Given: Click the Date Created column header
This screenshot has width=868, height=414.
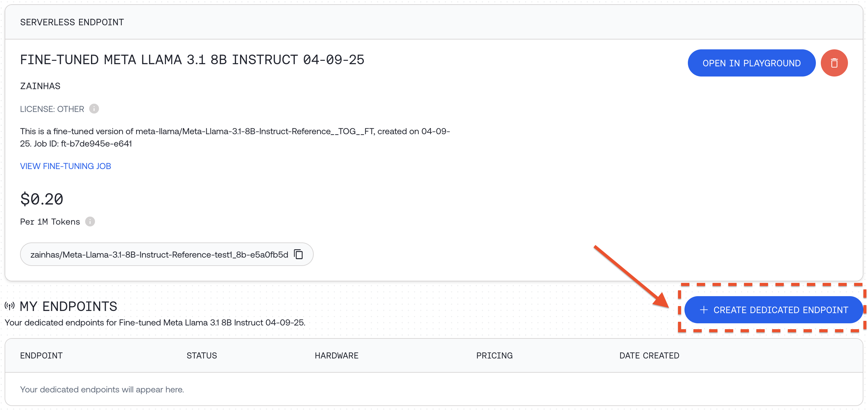Looking at the screenshot, I should coord(649,355).
